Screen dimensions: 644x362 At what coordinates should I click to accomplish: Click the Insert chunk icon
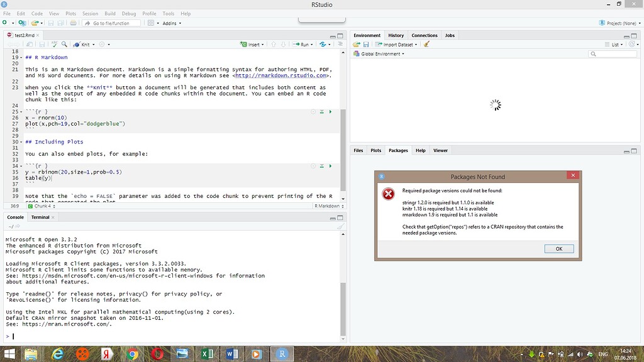(x=252, y=45)
